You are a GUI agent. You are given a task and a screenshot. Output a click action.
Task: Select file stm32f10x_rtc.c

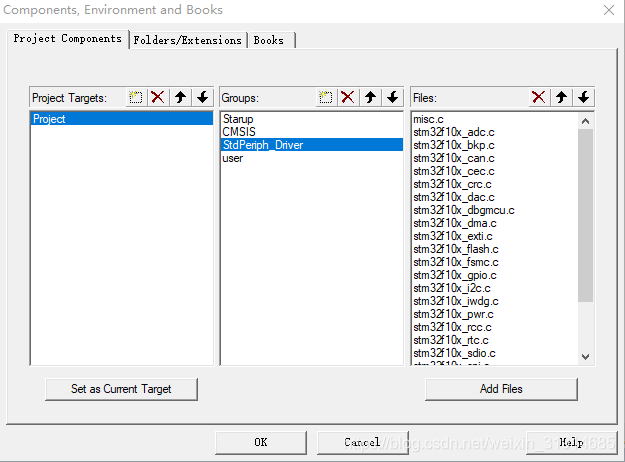click(x=495, y=340)
